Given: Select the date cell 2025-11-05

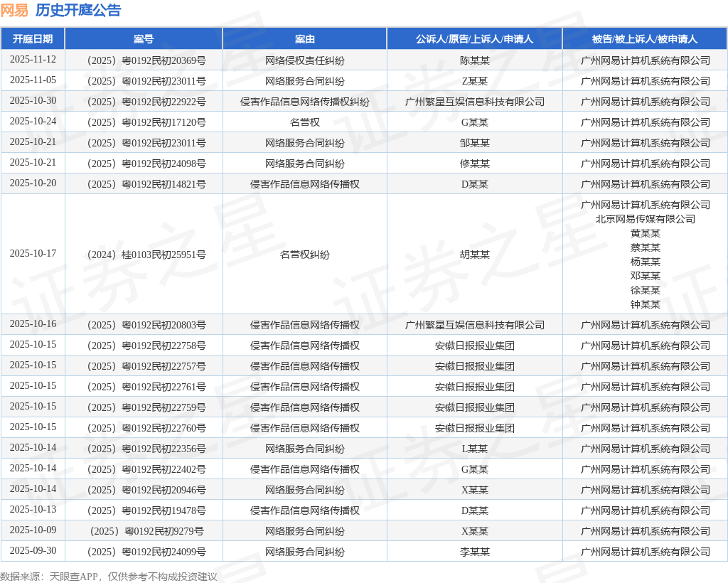Looking at the screenshot, I should 33,80.
